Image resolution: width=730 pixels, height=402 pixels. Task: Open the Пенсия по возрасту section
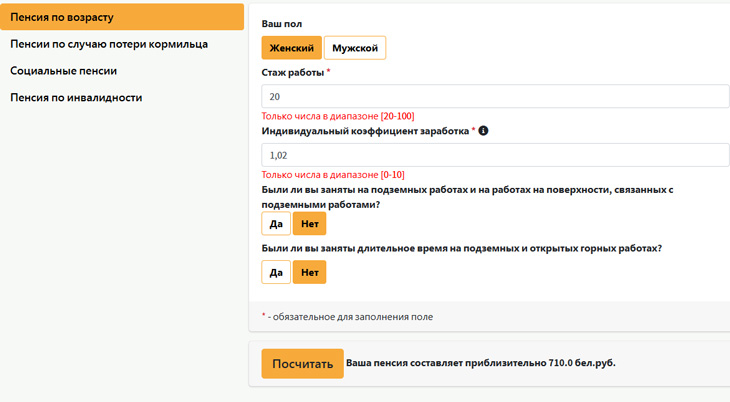[x=122, y=17]
